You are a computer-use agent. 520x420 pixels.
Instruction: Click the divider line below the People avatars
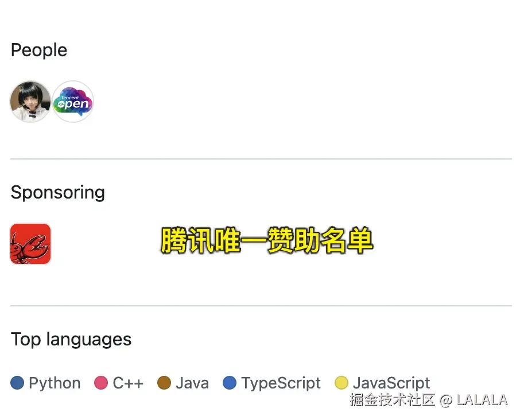pos(261,159)
